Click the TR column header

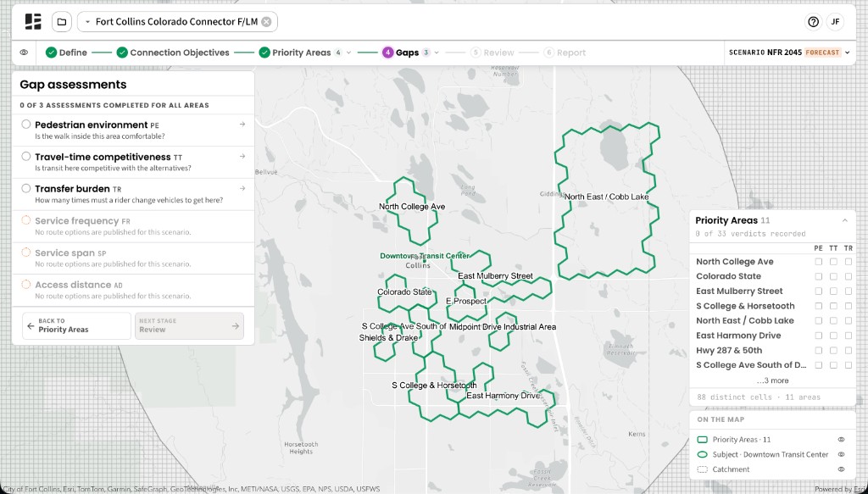tap(849, 248)
